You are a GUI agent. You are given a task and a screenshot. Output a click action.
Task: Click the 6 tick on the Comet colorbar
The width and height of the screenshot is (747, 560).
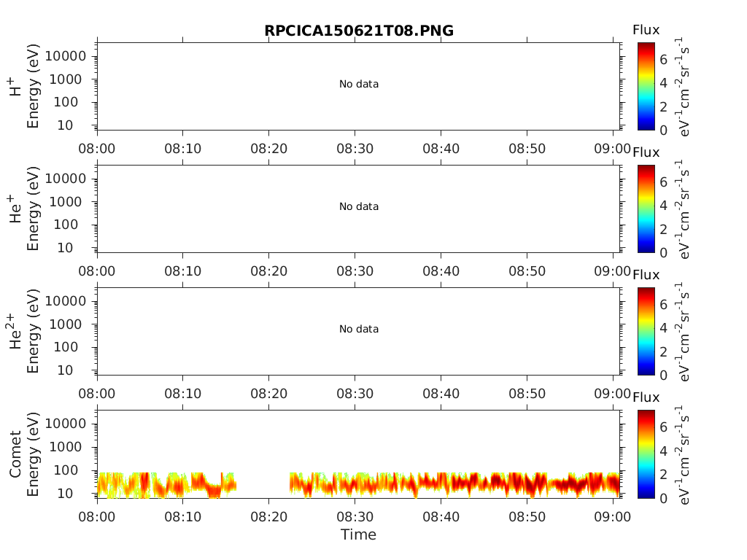[663, 427]
